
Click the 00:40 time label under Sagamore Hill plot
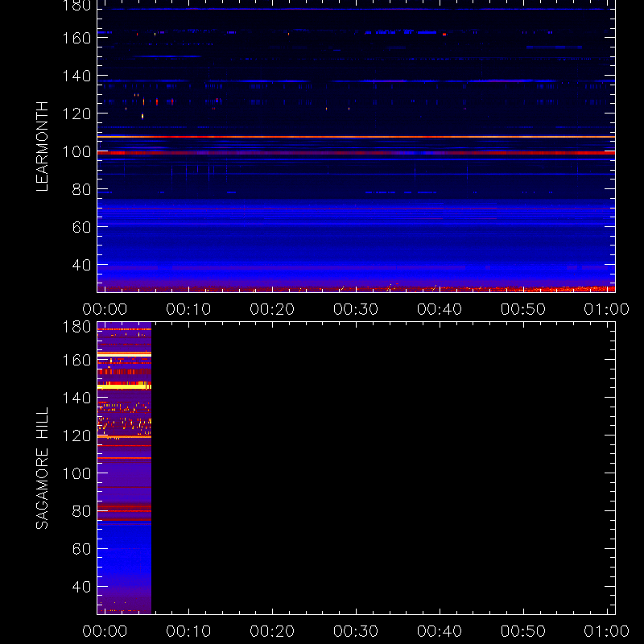tap(440, 631)
